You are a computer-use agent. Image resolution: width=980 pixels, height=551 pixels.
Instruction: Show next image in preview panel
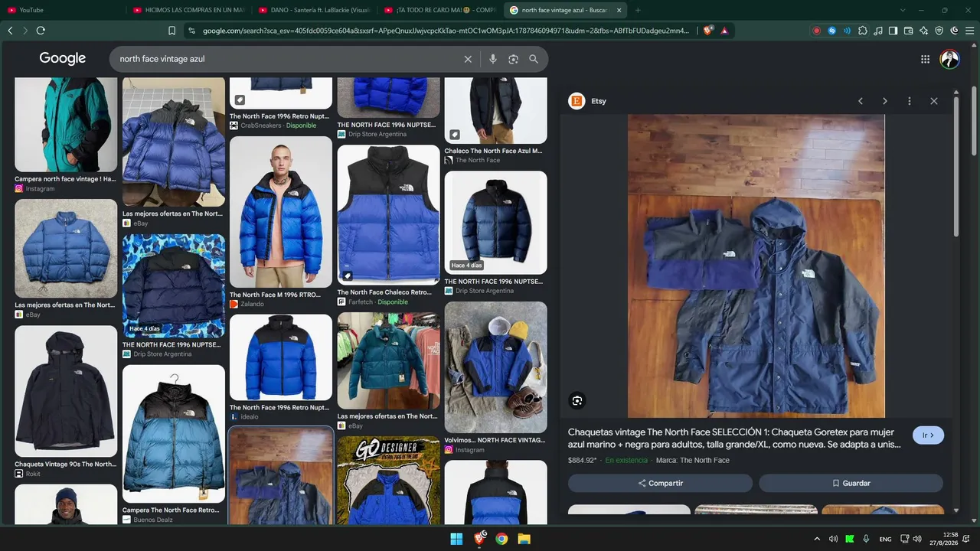[885, 101]
